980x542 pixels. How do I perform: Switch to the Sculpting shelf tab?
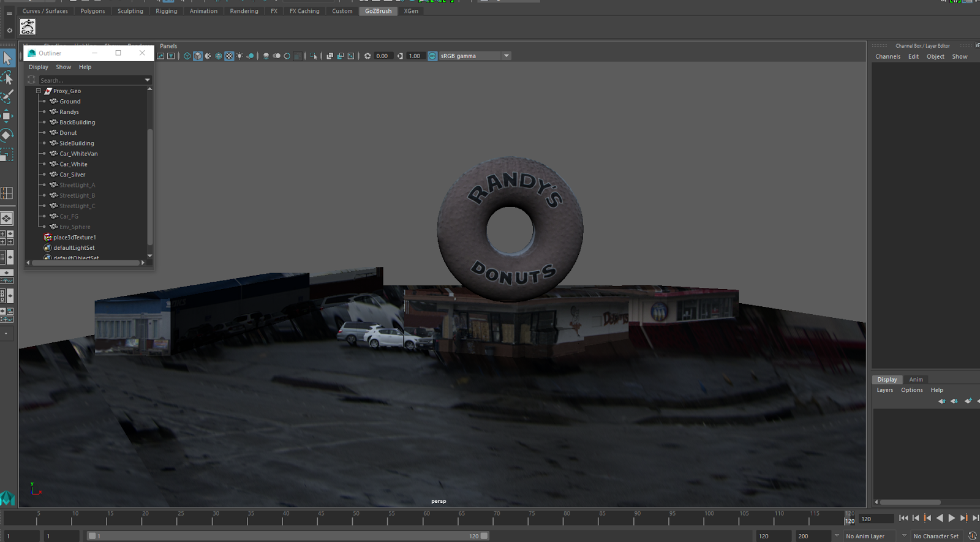click(130, 11)
